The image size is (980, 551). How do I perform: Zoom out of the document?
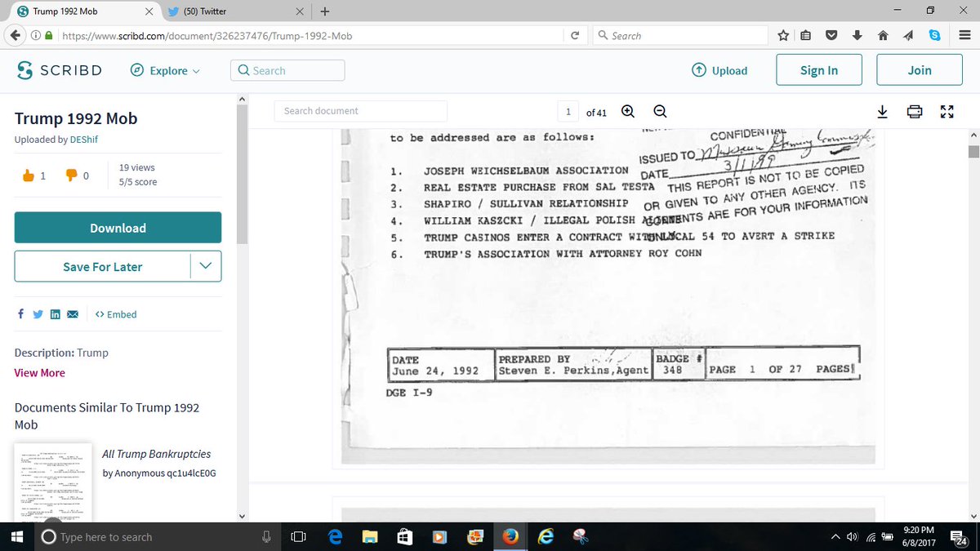660,112
